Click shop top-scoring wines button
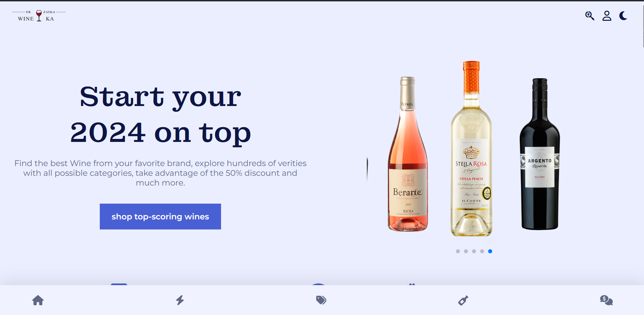The image size is (644, 315). click(160, 216)
